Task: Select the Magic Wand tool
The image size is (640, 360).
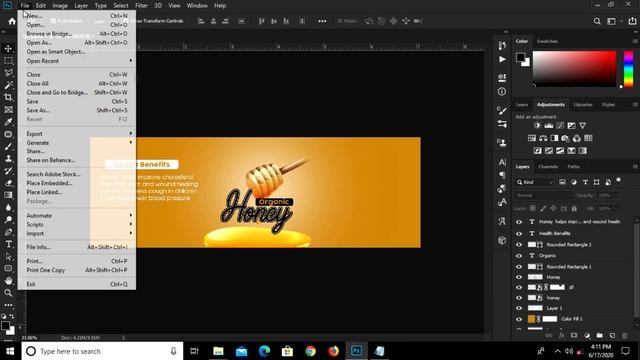Action: pyautogui.click(x=8, y=85)
